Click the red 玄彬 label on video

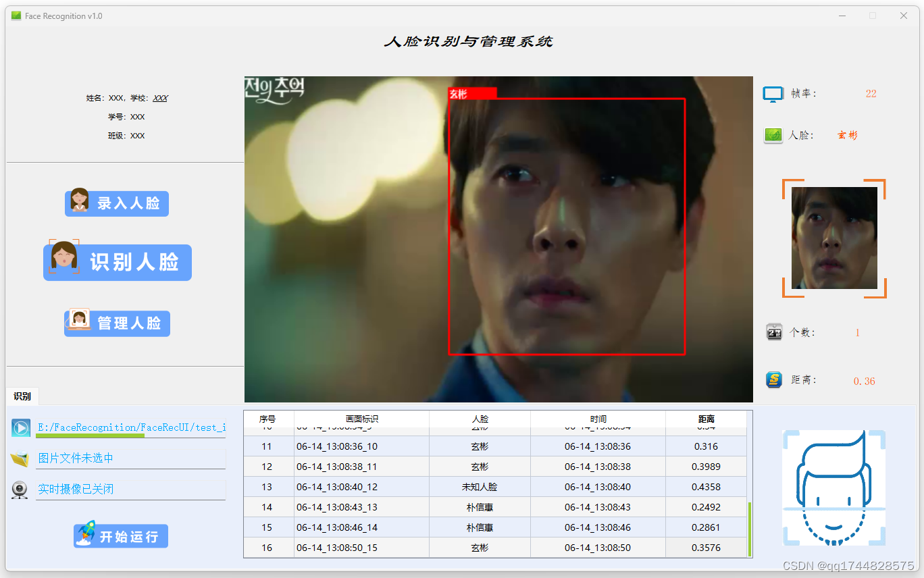pyautogui.click(x=472, y=94)
